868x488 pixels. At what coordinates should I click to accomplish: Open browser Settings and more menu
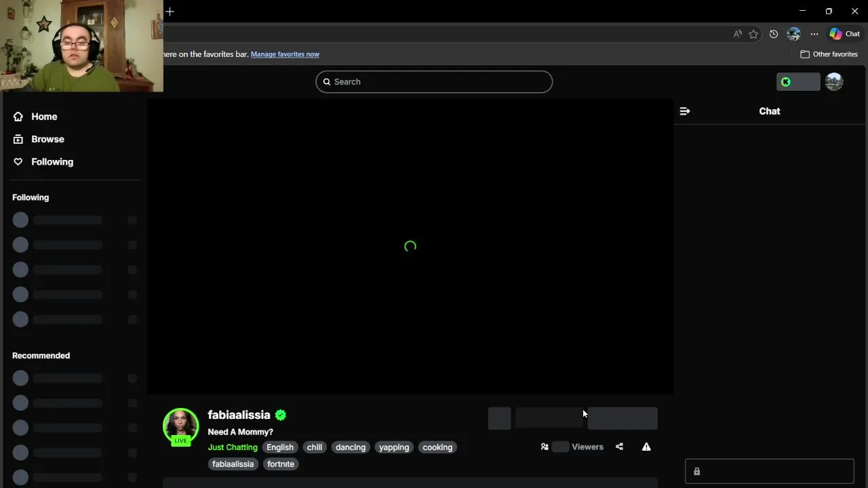tap(814, 34)
